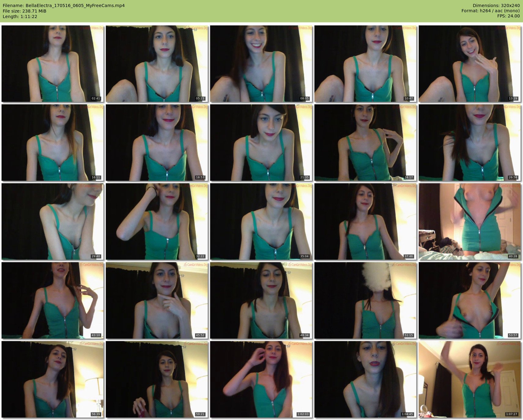Click the thumbnail labeled 56:39

click(x=53, y=379)
